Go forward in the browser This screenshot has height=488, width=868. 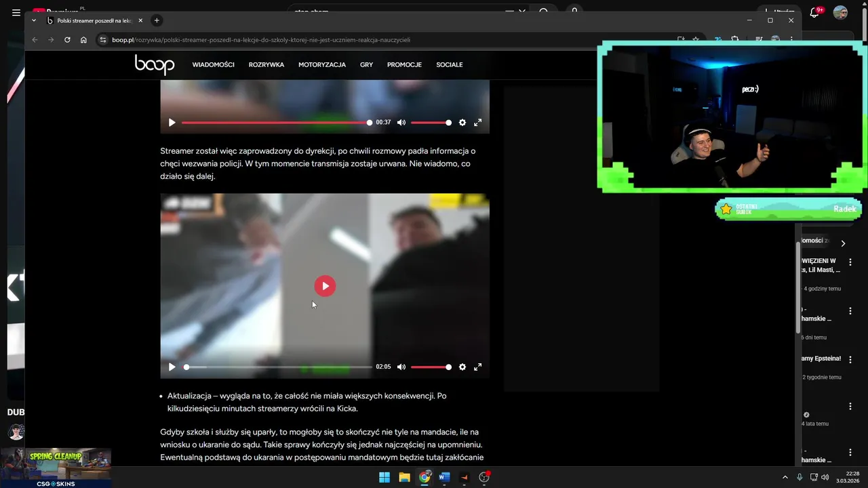pyautogui.click(x=51, y=40)
